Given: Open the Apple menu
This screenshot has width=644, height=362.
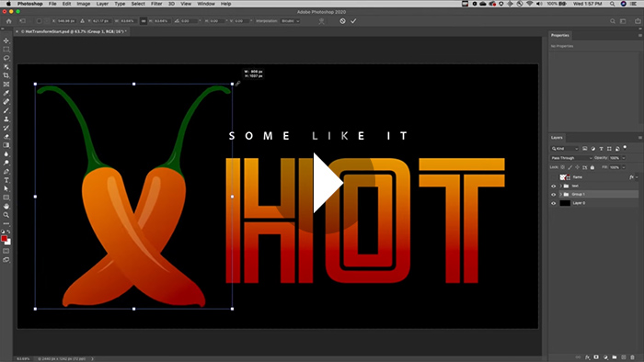Looking at the screenshot, I should pyautogui.click(x=8, y=4).
